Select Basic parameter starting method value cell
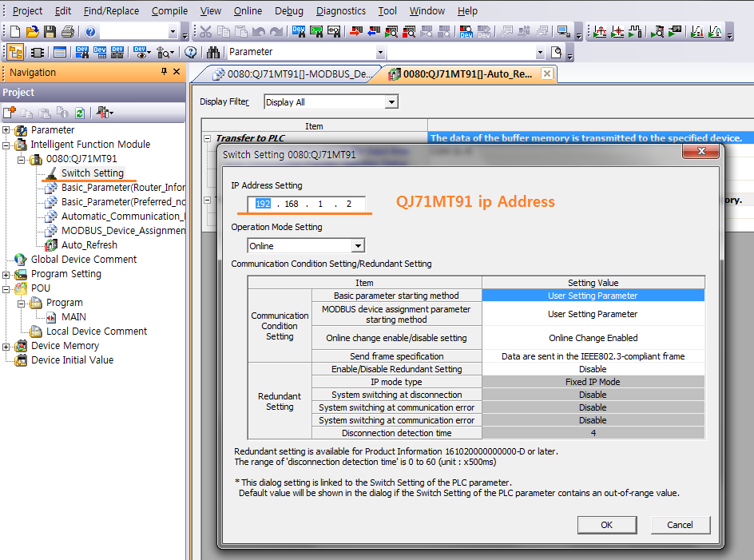Image resolution: width=754 pixels, height=560 pixels. (593, 296)
